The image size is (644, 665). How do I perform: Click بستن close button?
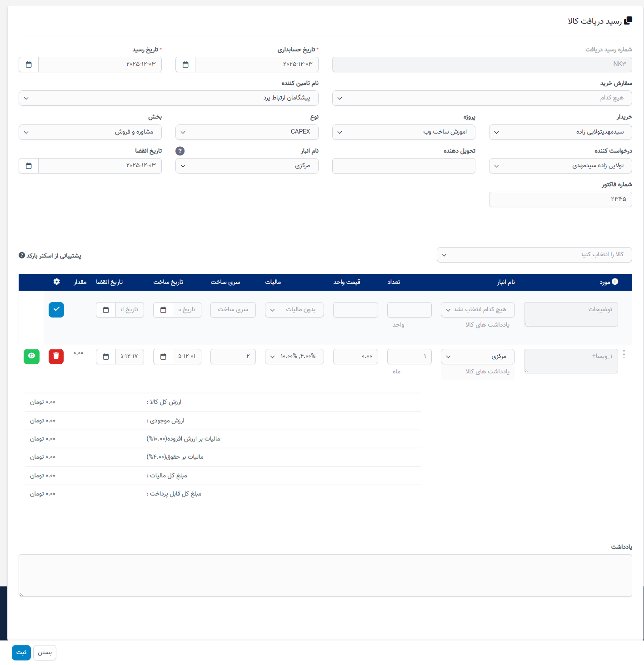45,653
